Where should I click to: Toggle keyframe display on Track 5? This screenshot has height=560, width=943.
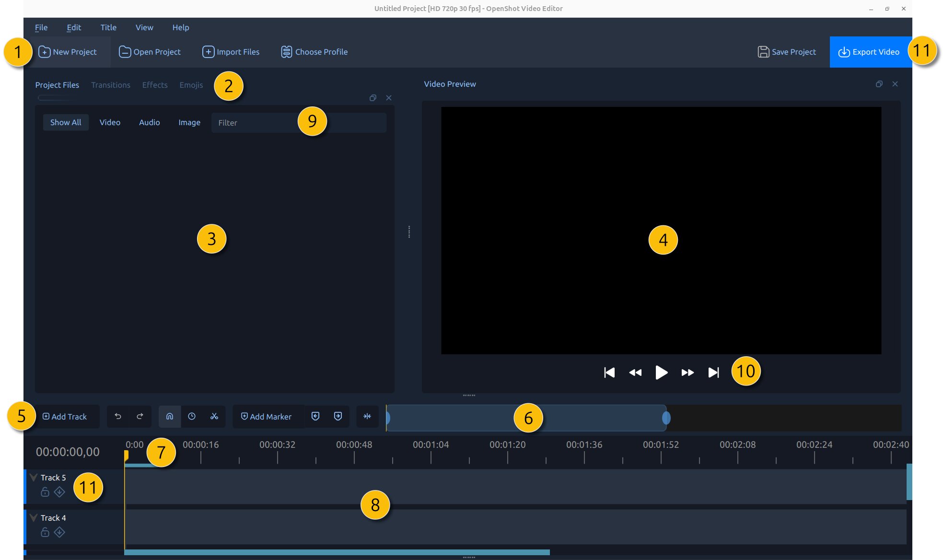(59, 491)
